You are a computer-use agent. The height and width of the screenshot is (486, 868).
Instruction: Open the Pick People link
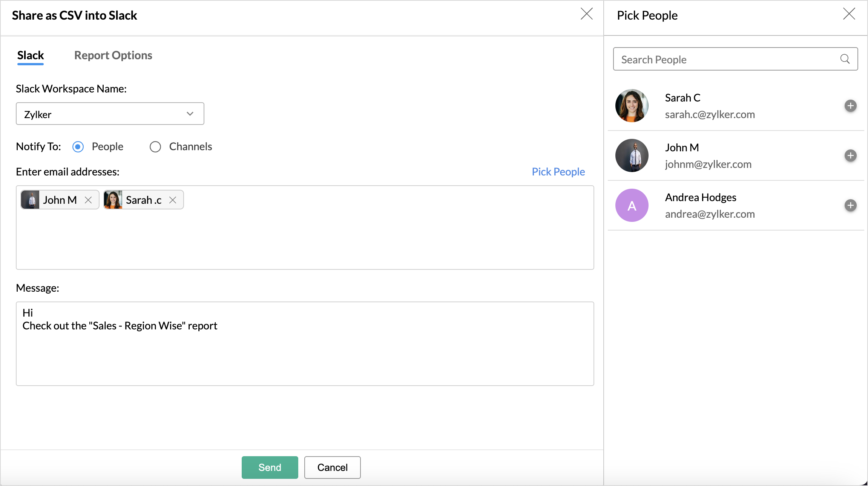pyautogui.click(x=558, y=172)
